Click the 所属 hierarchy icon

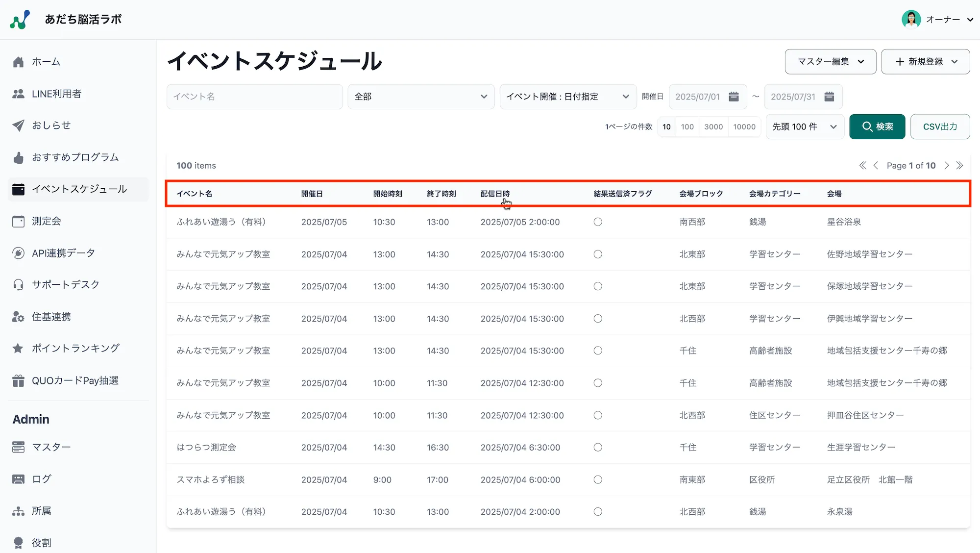(18, 511)
